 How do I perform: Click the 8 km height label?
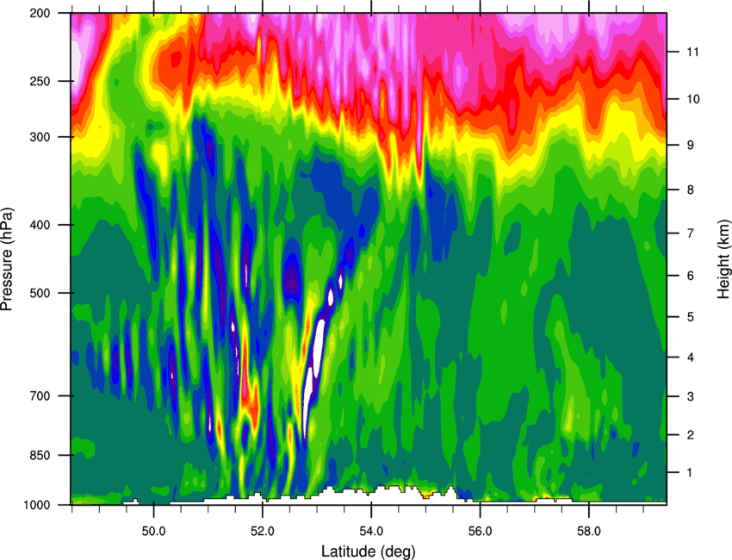pos(691,190)
